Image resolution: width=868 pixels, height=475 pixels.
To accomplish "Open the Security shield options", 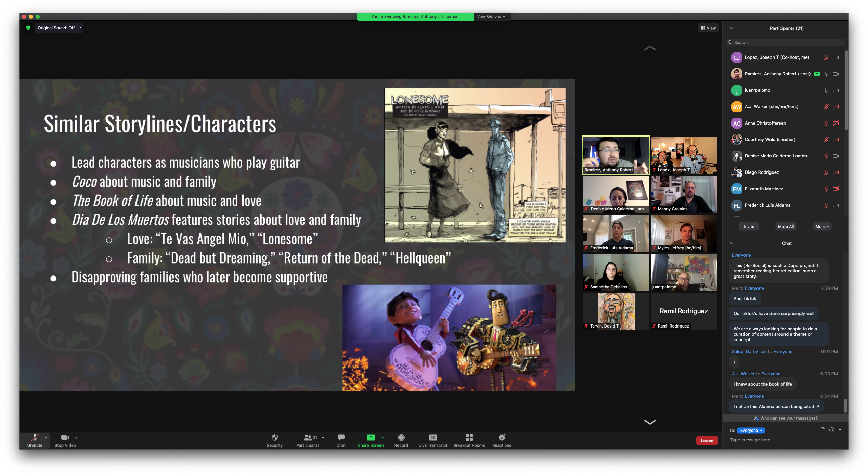I will pos(274,440).
